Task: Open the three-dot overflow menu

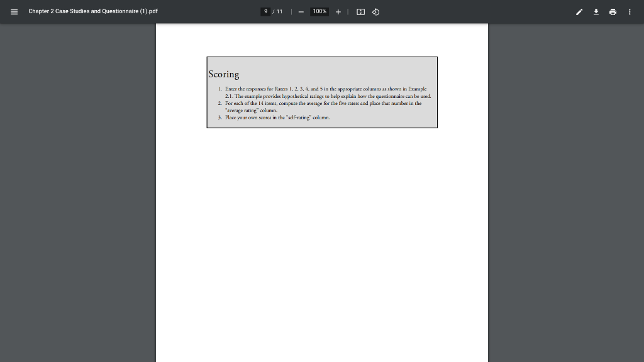Action: [629, 11]
